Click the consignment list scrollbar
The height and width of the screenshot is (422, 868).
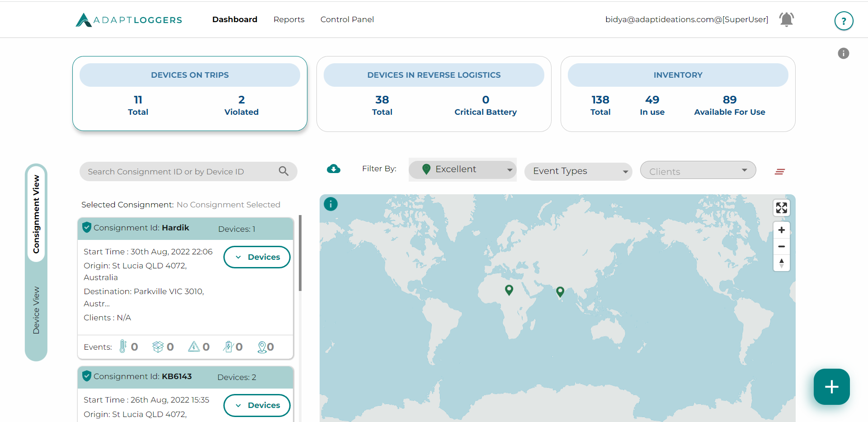pos(300,253)
